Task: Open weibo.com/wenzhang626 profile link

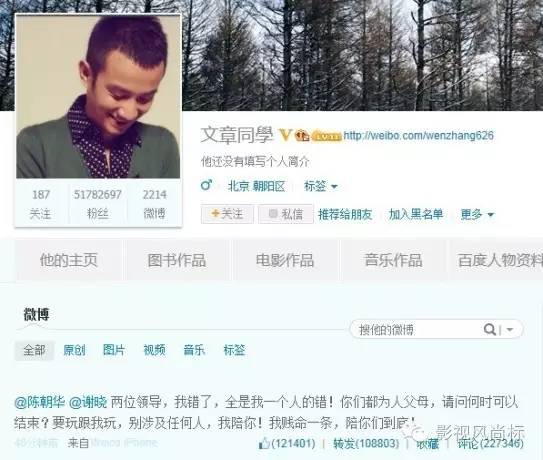Action: [x=418, y=135]
